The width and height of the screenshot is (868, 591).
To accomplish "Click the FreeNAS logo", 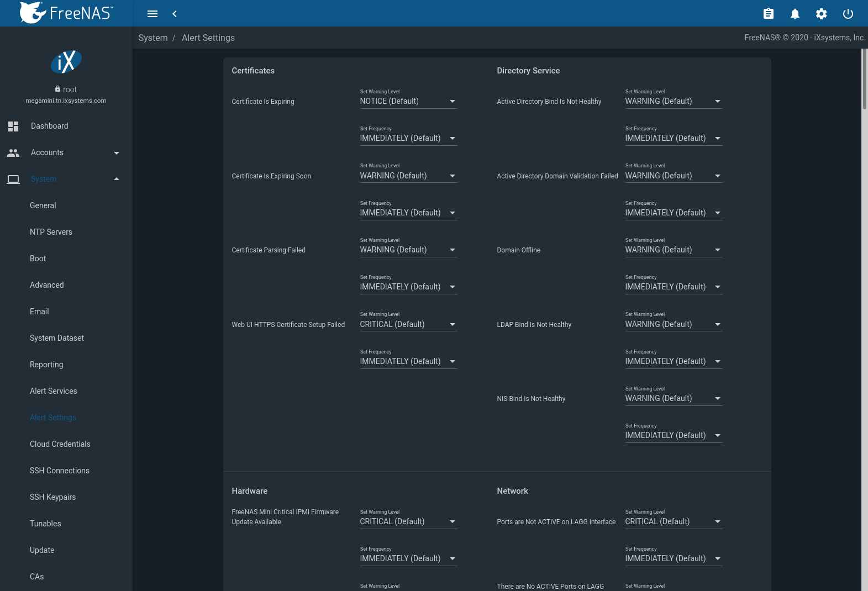I will click(66, 13).
